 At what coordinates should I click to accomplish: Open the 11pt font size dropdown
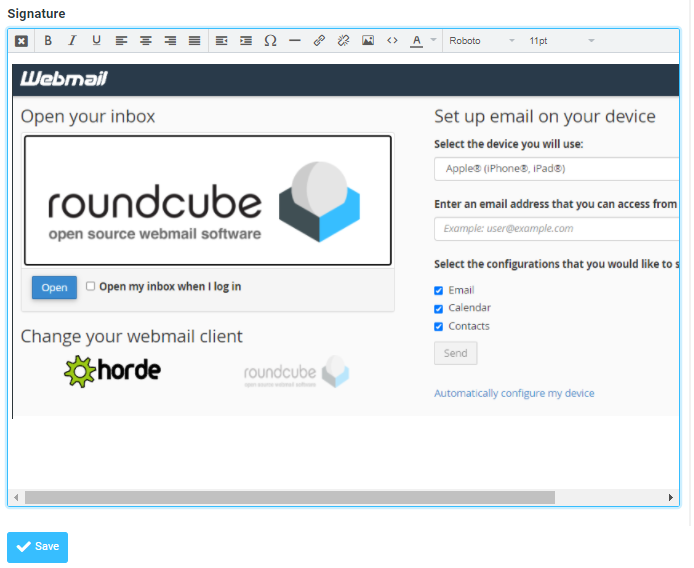pyautogui.click(x=561, y=41)
